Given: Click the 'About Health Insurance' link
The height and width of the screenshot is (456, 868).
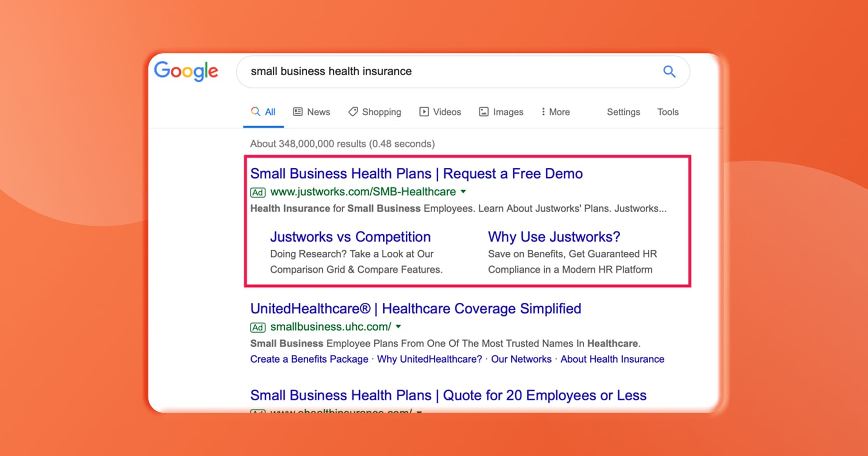Looking at the screenshot, I should 612,359.
